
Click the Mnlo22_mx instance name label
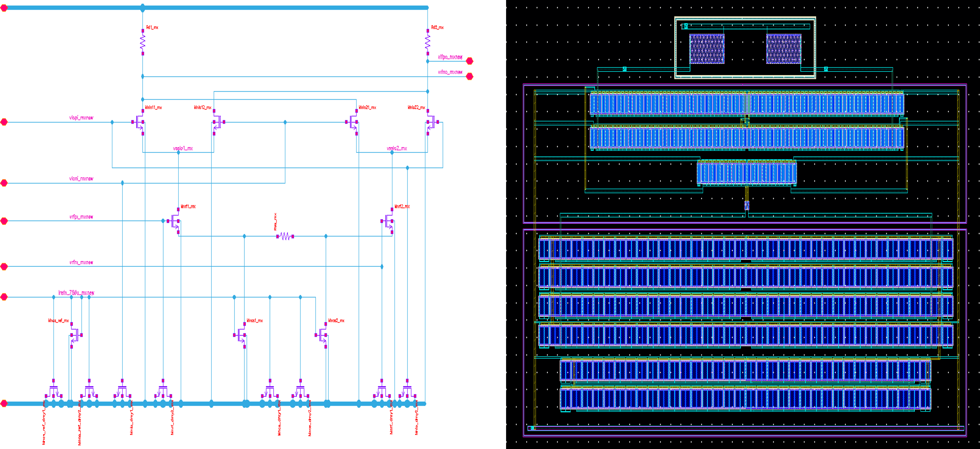[x=416, y=108]
